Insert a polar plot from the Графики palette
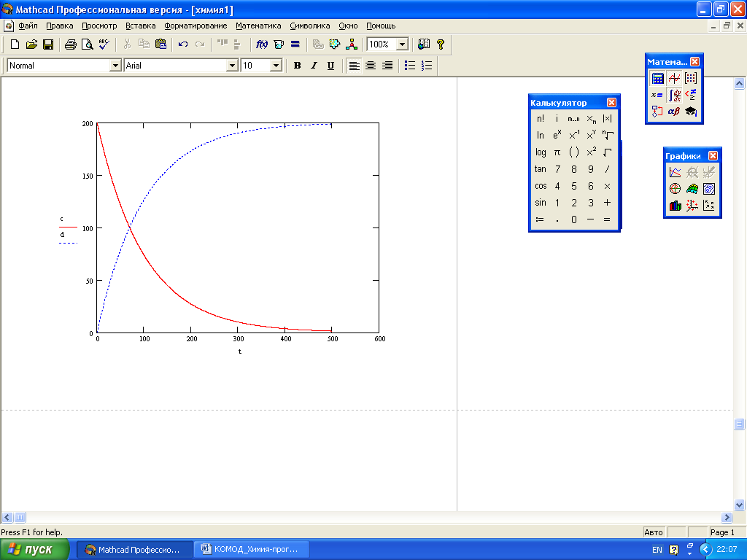Image resolution: width=747 pixels, height=560 pixels. pos(676,189)
